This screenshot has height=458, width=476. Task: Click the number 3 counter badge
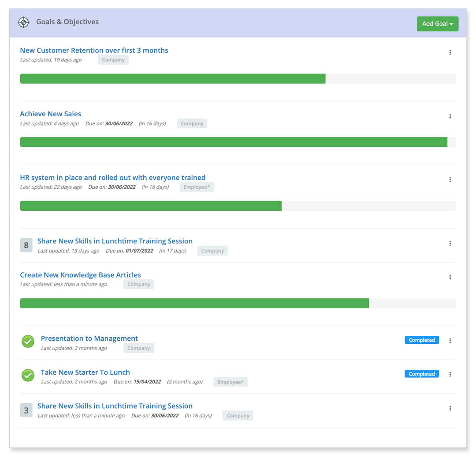(26, 410)
